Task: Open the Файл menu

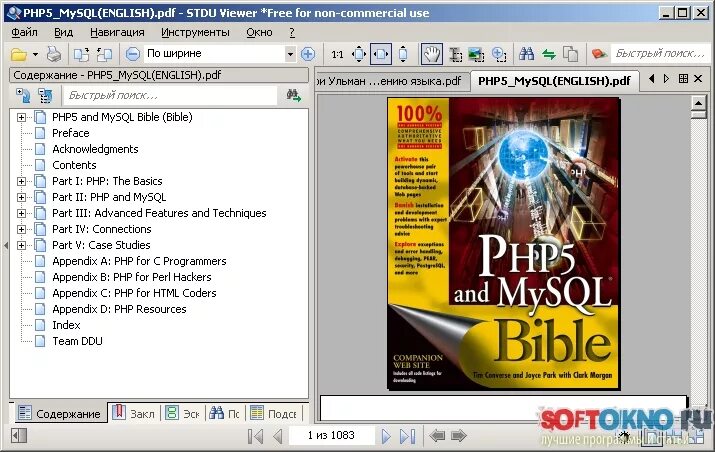Action: [x=24, y=32]
